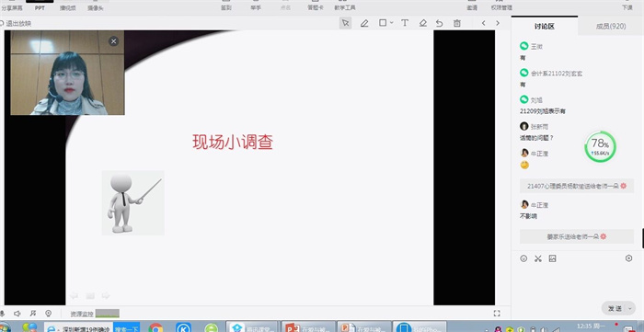Select the eraser tool

click(423, 23)
